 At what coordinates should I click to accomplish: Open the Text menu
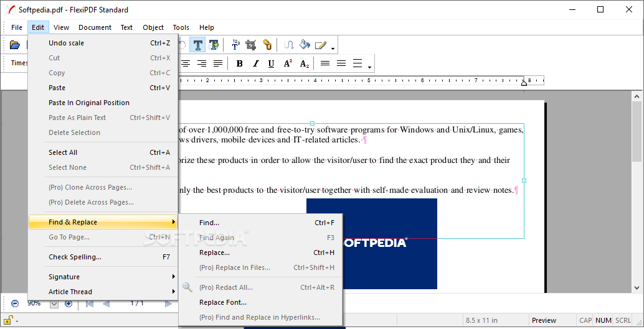pos(126,27)
